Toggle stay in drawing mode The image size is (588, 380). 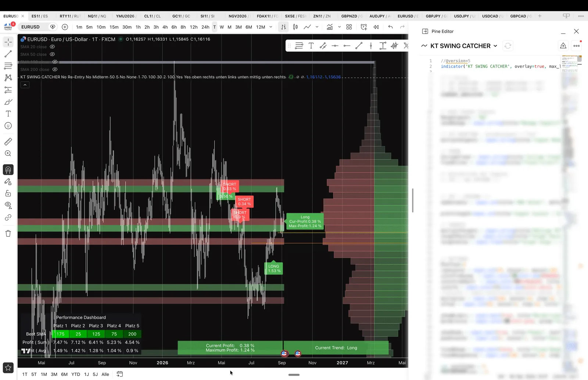click(8, 182)
